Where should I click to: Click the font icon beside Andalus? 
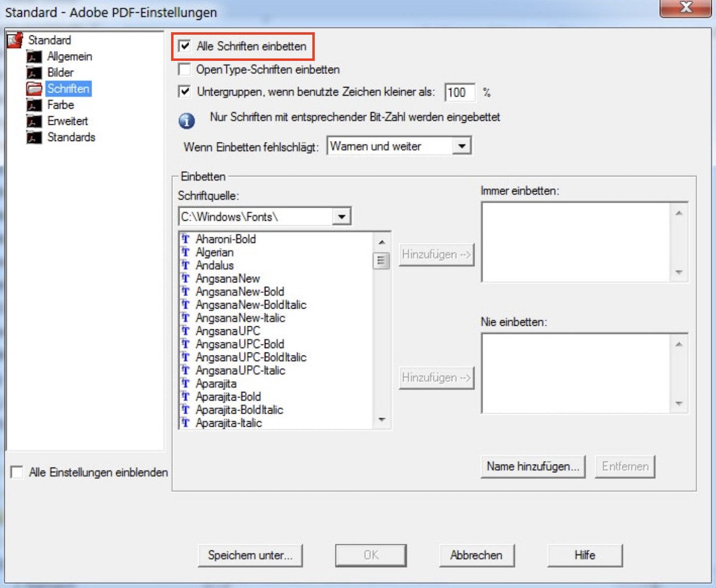185,265
